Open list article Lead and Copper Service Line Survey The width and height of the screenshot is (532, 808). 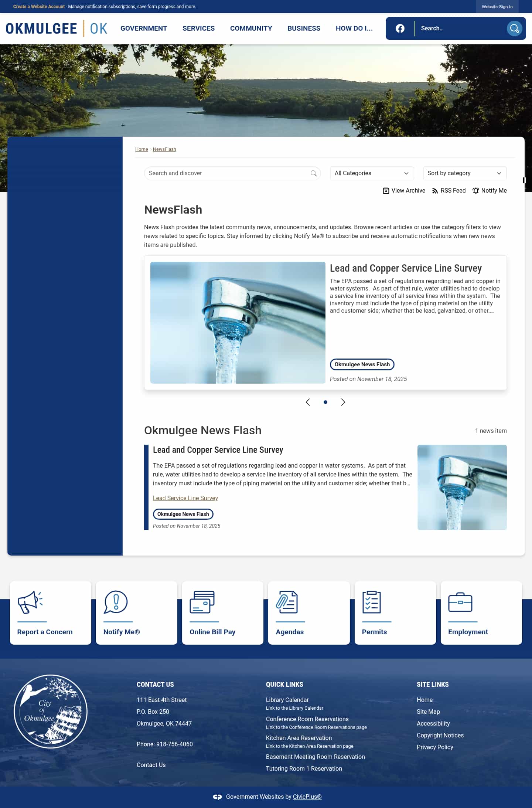218,450
